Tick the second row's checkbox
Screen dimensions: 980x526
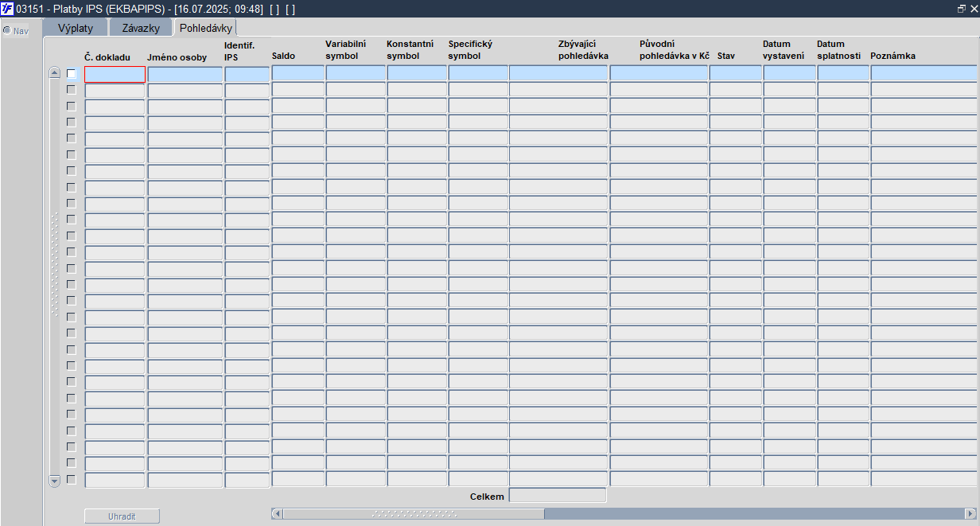click(71, 89)
